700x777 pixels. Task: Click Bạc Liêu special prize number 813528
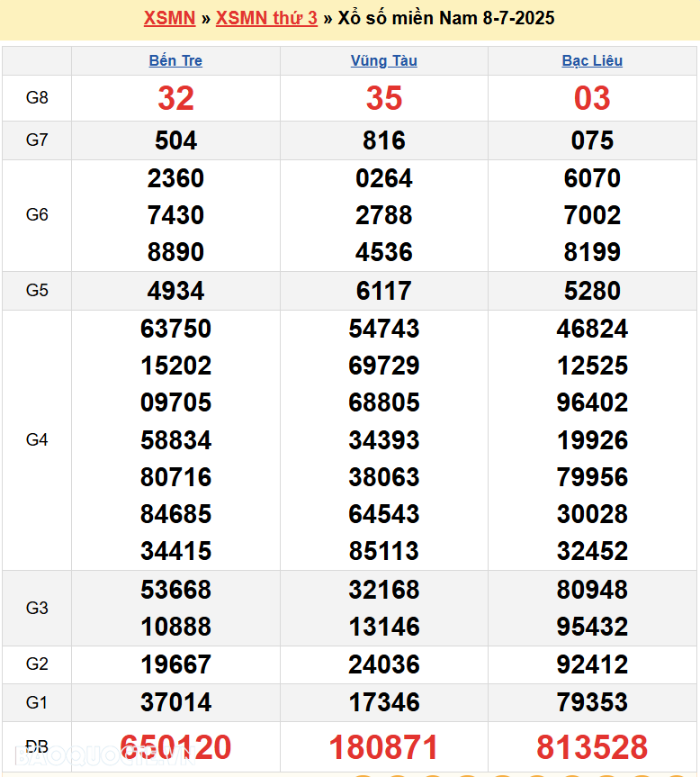pyautogui.click(x=592, y=747)
